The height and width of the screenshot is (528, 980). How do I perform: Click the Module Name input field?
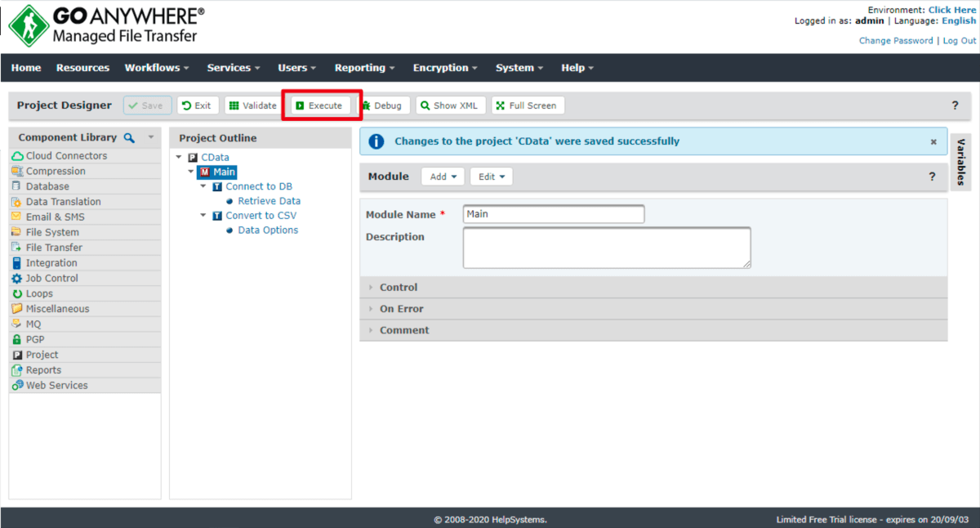554,214
